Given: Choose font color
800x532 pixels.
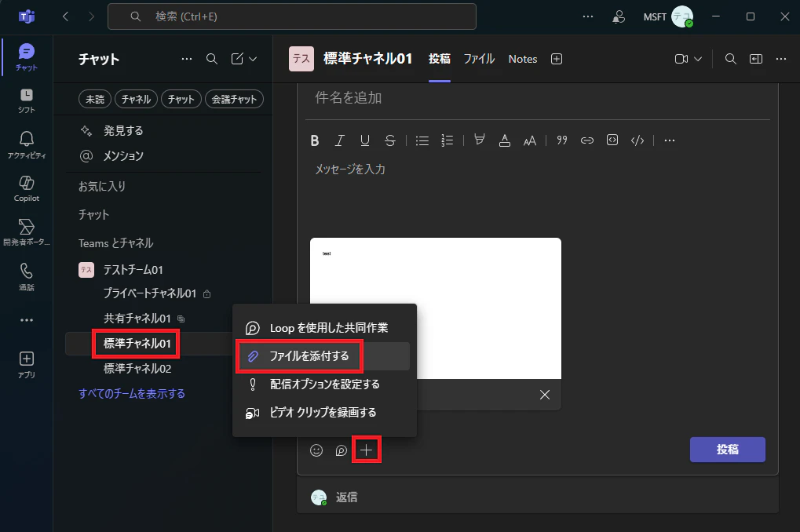Looking at the screenshot, I should [x=505, y=140].
